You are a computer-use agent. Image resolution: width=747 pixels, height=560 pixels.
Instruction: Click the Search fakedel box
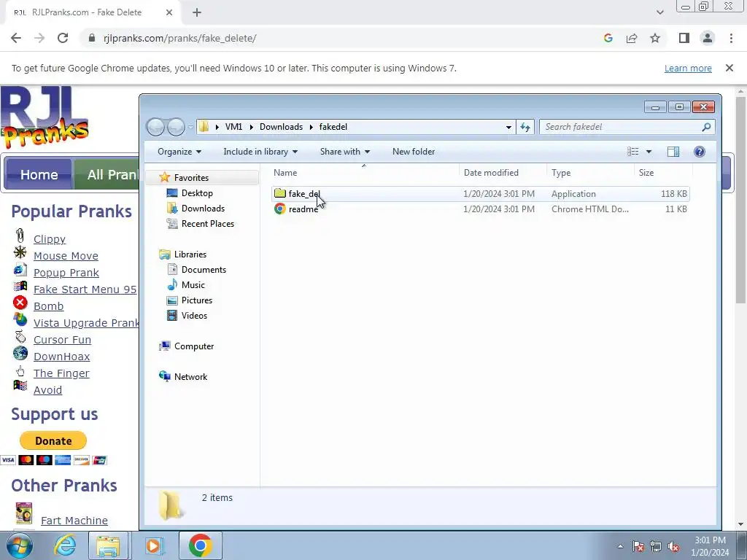[x=627, y=127]
